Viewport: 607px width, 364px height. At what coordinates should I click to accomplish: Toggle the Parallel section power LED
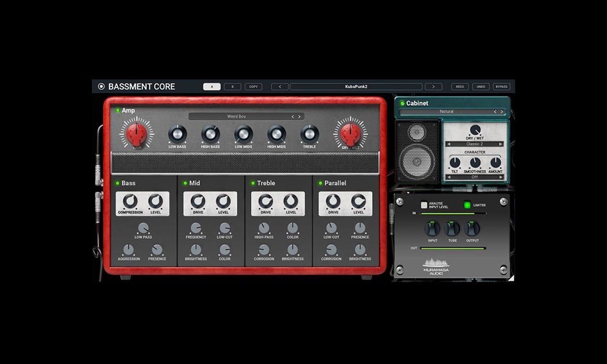click(x=320, y=183)
